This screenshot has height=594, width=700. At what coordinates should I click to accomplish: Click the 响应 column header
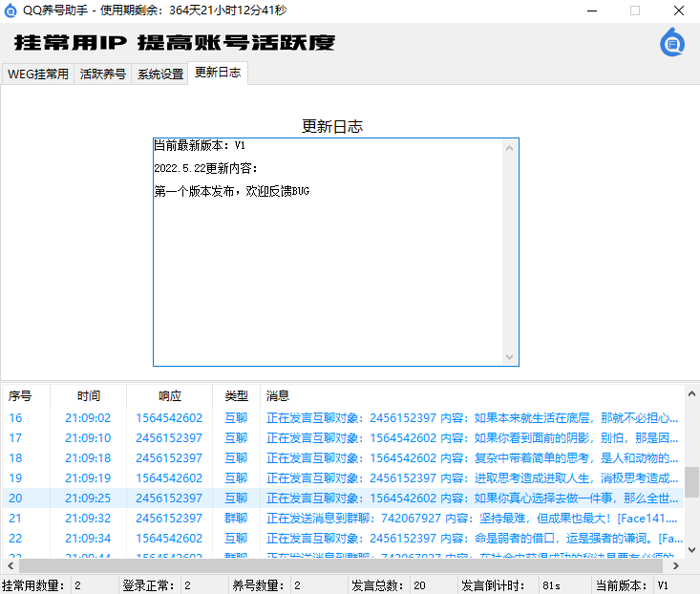169,395
